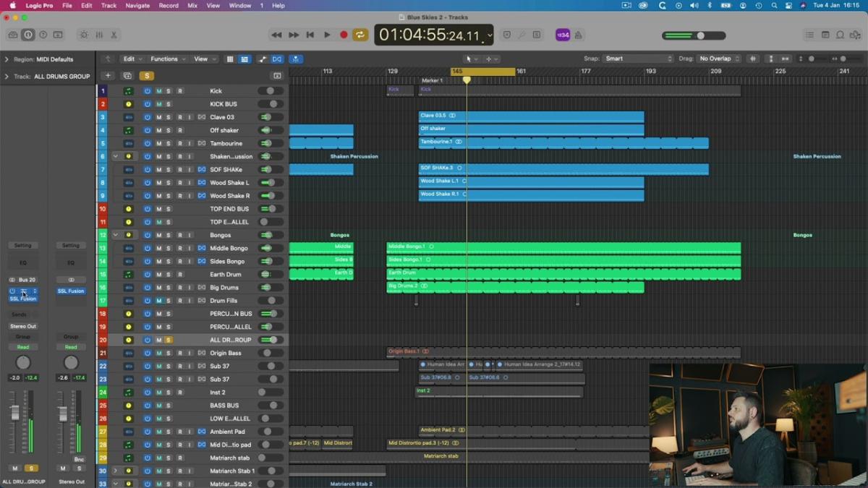Open the Snap Smart dropdown

[639, 59]
